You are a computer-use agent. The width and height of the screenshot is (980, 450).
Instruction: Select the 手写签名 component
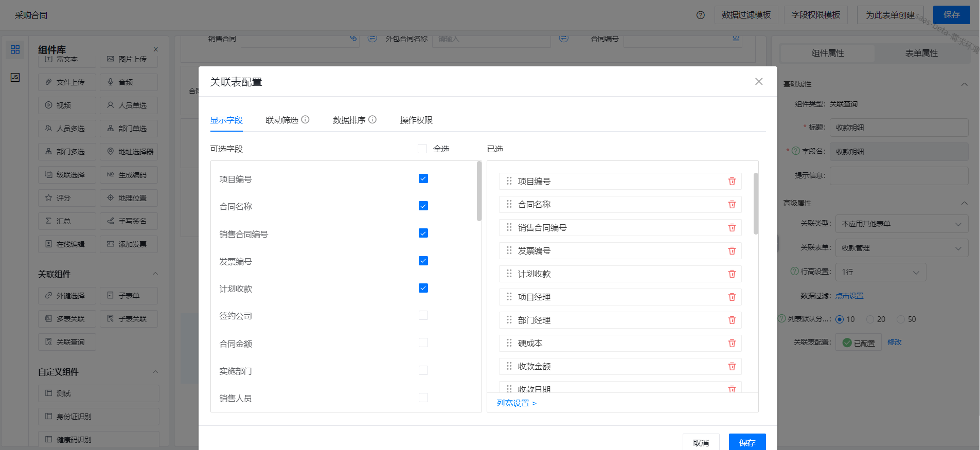pyautogui.click(x=129, y=221)
